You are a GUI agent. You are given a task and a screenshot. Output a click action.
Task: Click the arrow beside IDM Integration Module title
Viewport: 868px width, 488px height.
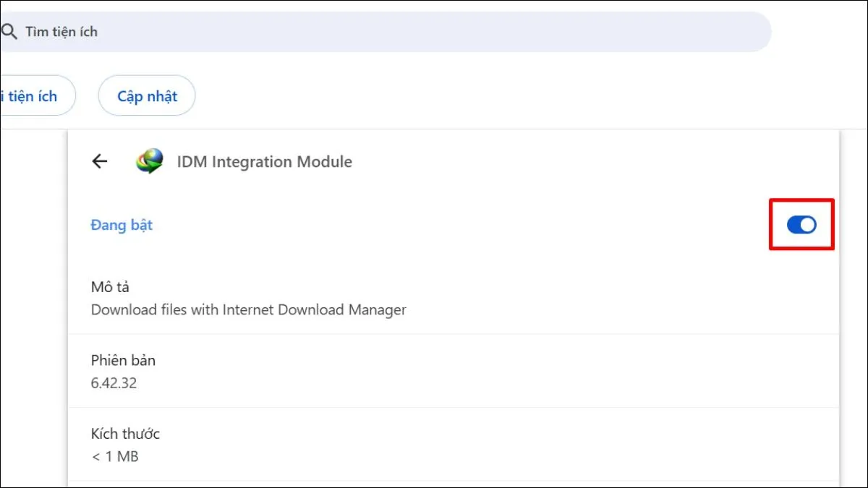point(99,161)
